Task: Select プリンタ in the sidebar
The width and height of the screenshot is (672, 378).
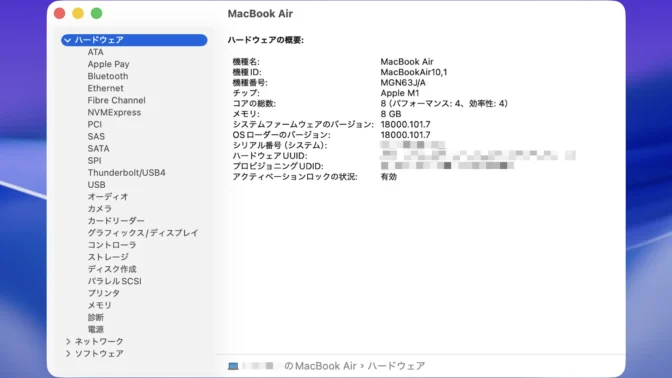Action: click(104, 293)
